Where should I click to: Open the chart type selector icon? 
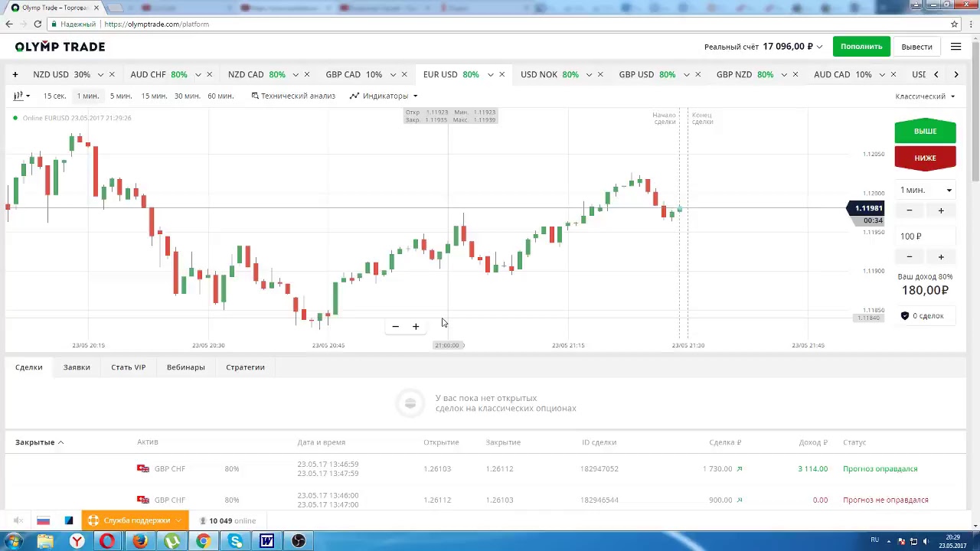point(21,96)
